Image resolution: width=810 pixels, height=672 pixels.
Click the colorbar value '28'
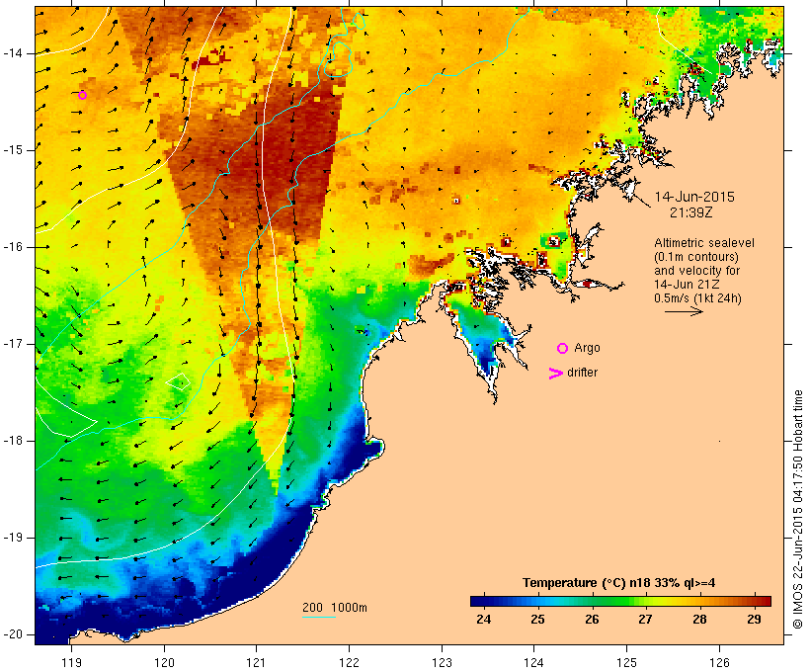pyautogui.click(x=699, y=619)
